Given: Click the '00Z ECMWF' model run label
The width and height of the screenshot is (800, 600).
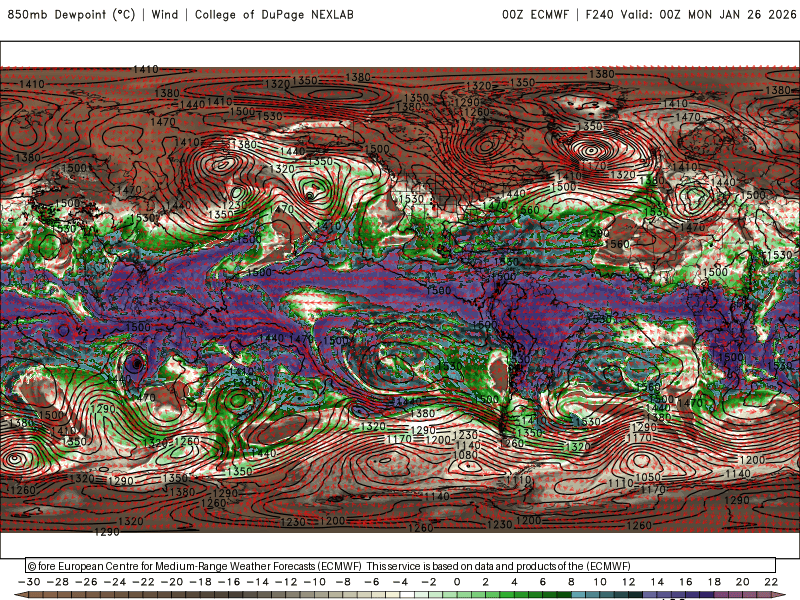Looking at the screenshot, I should (x=535, y=14).
